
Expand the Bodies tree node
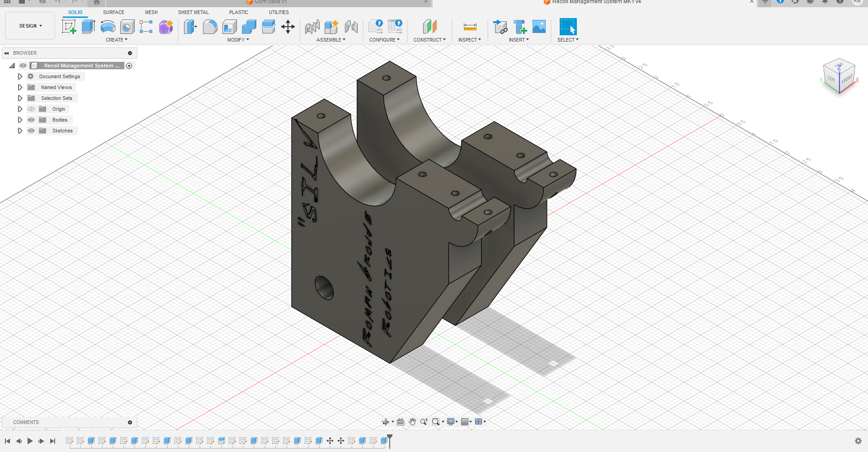pyautogui.click(x=20, y=120)
